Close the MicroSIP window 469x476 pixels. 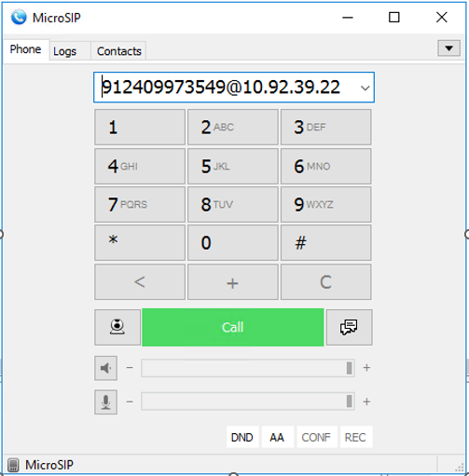(441, 18)
